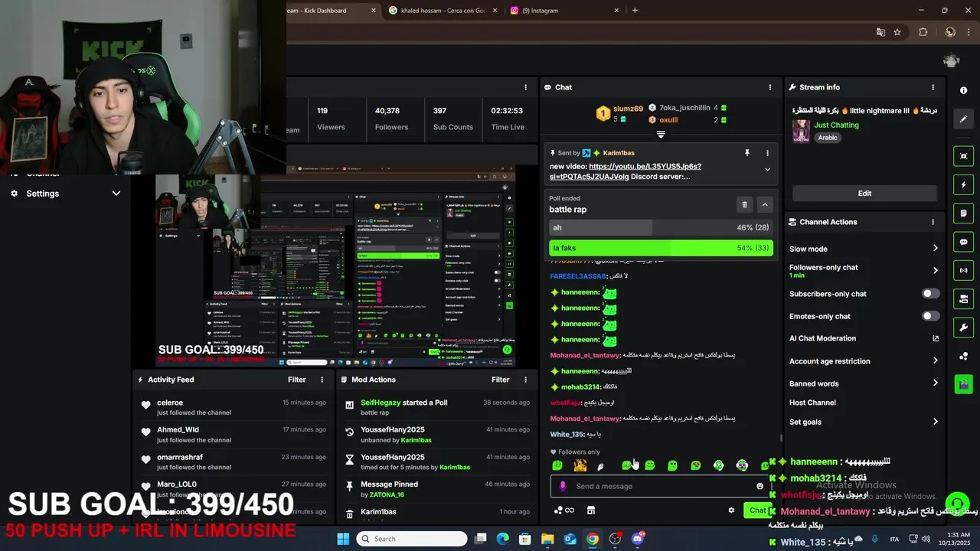
Task: Click the document icon in right sidebar
Action: tap(963, 213)
